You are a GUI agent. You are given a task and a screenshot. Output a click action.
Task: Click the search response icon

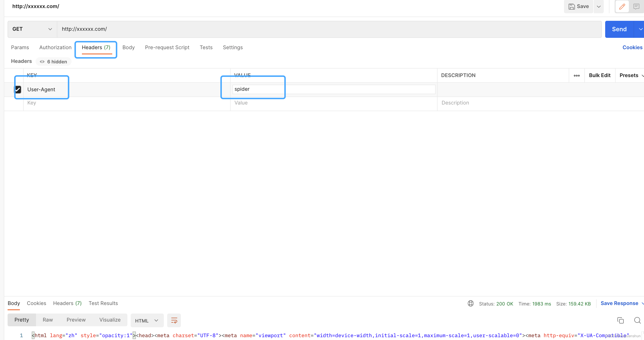[637, 320]
